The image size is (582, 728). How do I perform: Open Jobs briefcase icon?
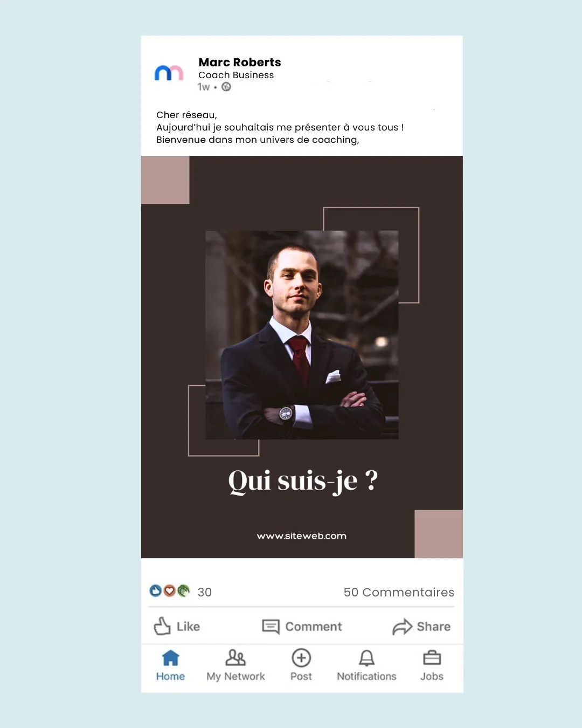coord(432,658)
